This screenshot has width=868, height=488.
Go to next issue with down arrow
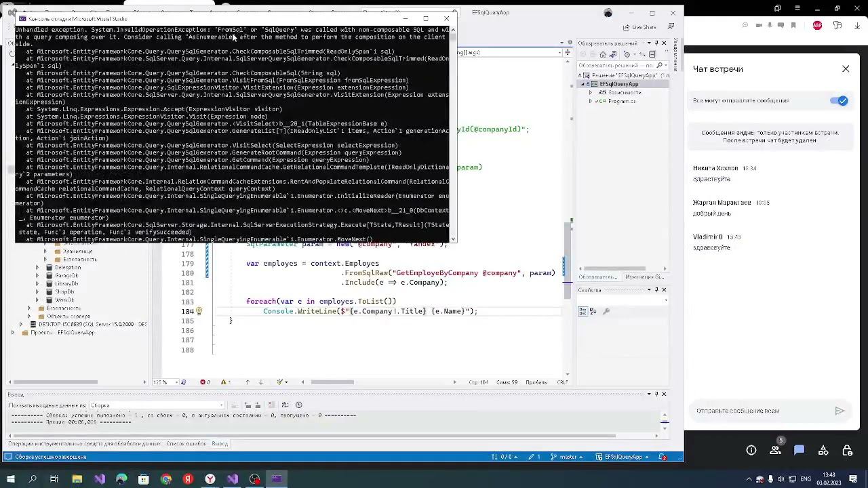click(x=262, y=382)
